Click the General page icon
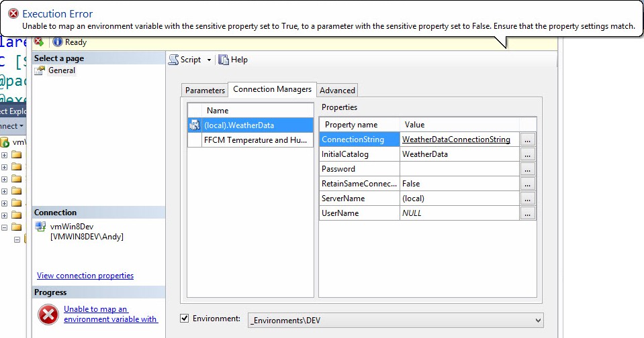Viewport: 644px width, 338px height. click(x=40, y=70)
